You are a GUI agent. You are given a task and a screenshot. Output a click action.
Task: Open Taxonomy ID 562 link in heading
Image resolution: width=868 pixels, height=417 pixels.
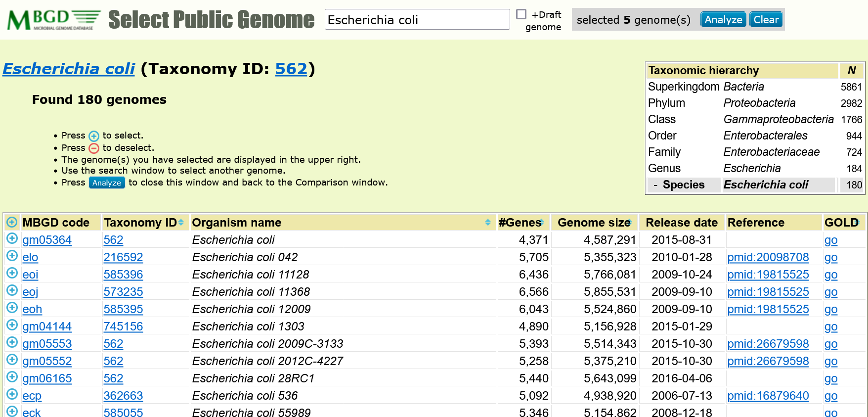[x=291, y=69]
